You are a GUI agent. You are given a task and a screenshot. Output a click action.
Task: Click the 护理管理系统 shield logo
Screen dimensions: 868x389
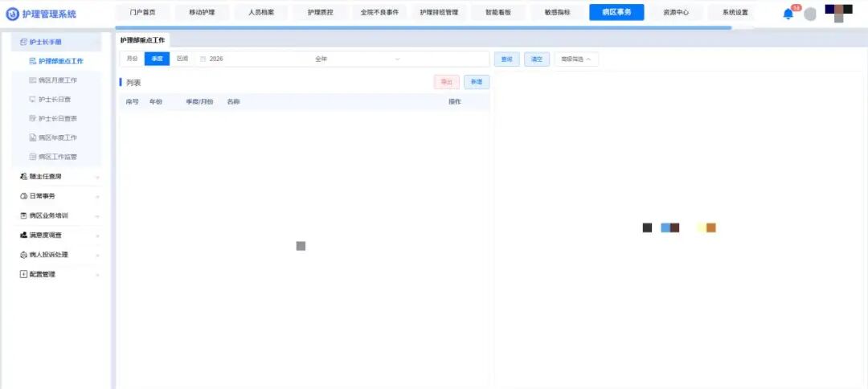click(12, 14)
